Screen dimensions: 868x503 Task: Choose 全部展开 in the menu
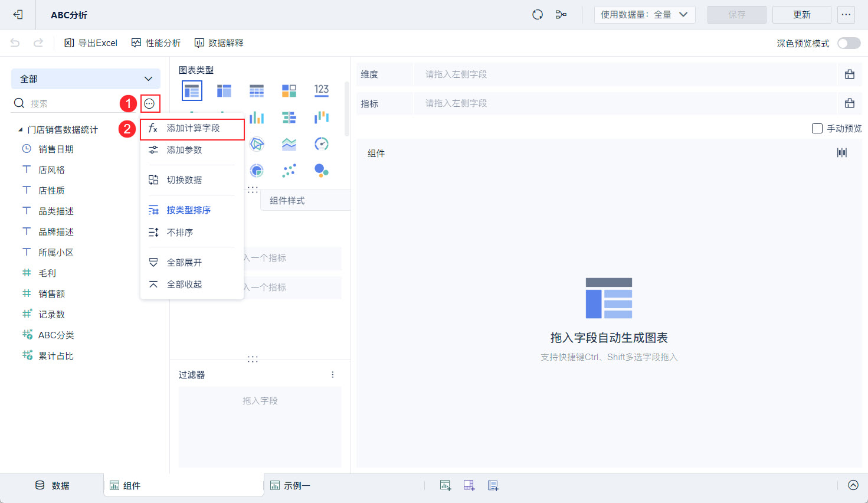coord(192,263)
